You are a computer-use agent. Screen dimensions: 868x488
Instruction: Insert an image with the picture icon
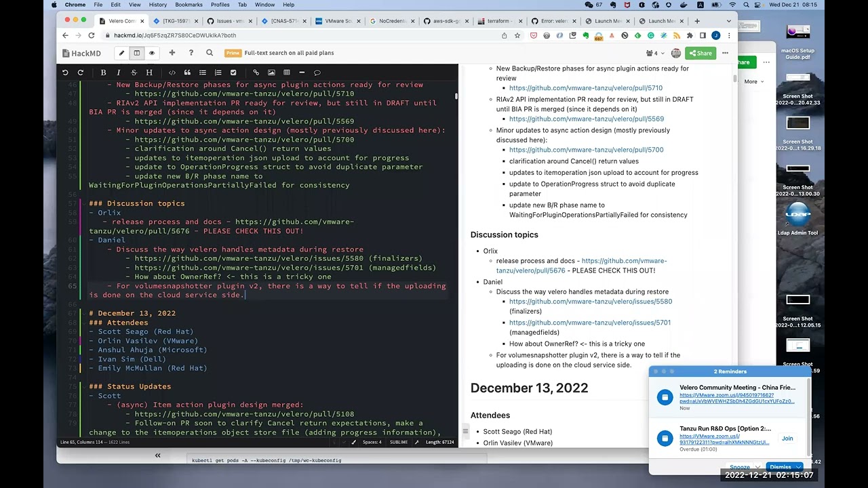[271, 73]
